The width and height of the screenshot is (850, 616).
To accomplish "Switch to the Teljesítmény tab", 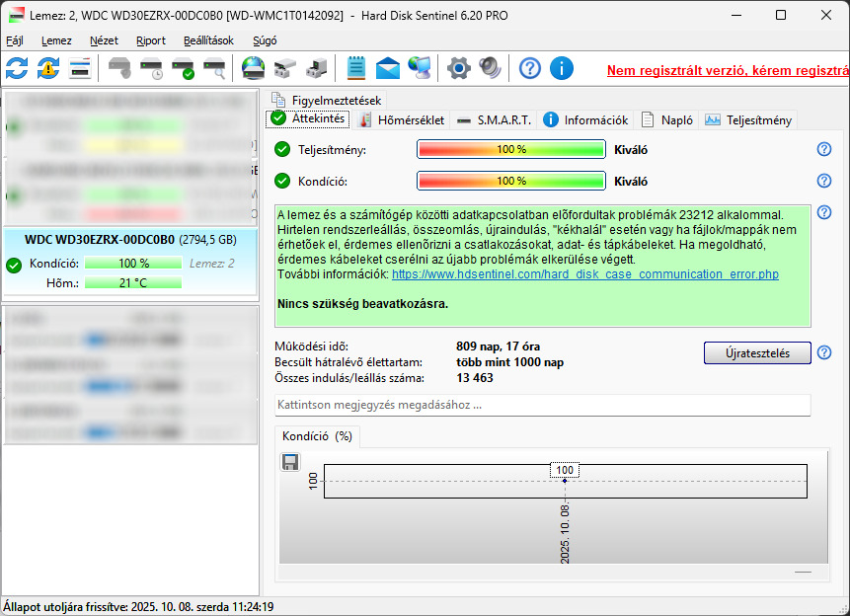I will point(748,119).
